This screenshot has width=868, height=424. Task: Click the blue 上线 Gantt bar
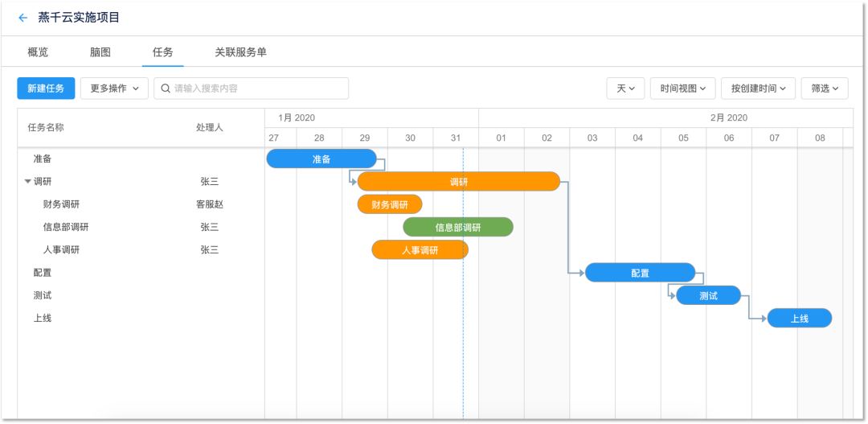click(799, 319)
